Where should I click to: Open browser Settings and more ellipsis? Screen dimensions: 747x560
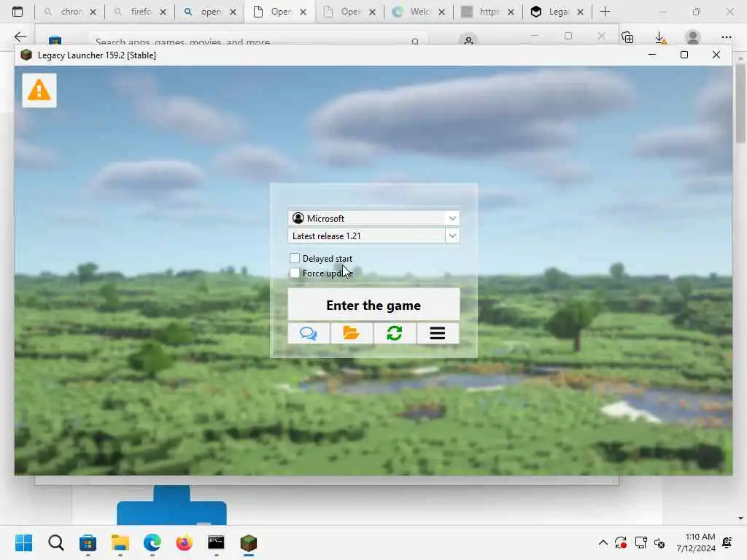pyautogui.click(x=727, y=37)
